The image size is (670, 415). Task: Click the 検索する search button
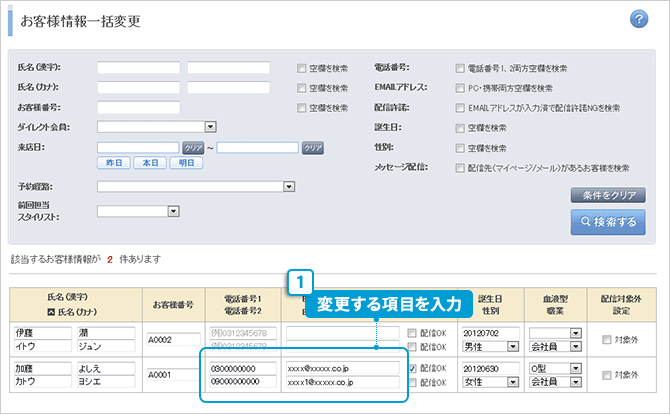click(608, 222)
